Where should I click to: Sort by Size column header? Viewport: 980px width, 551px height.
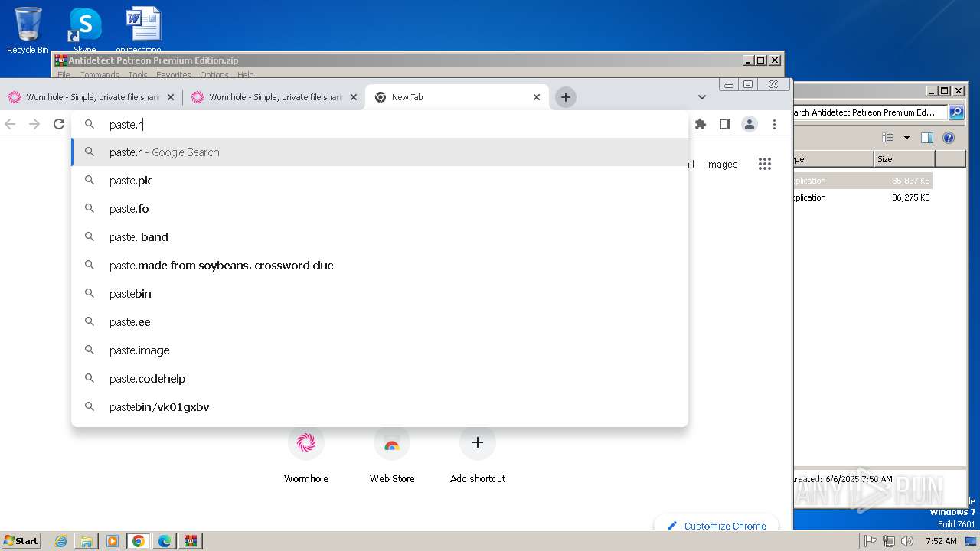[904, 159]
